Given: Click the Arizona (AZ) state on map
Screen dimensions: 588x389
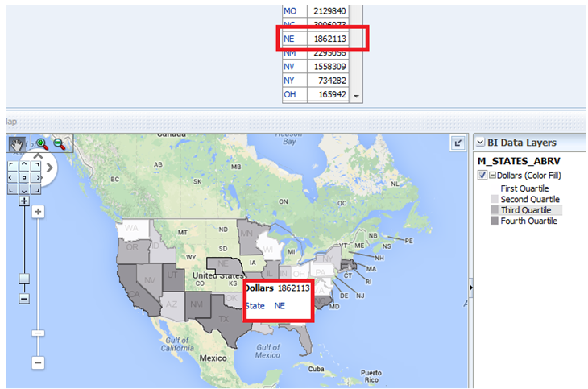Looking at the screenshot, I should (x=172, y=304).
